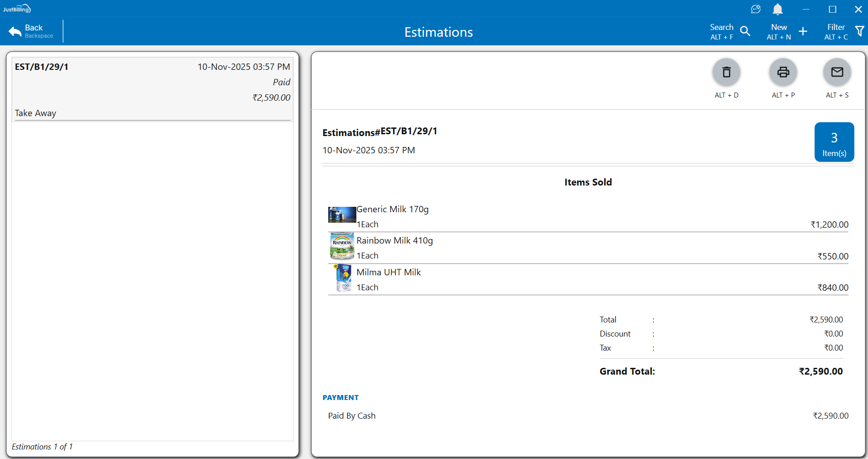
Task: Delete estimation using trash icon
Action: [726, 72]
